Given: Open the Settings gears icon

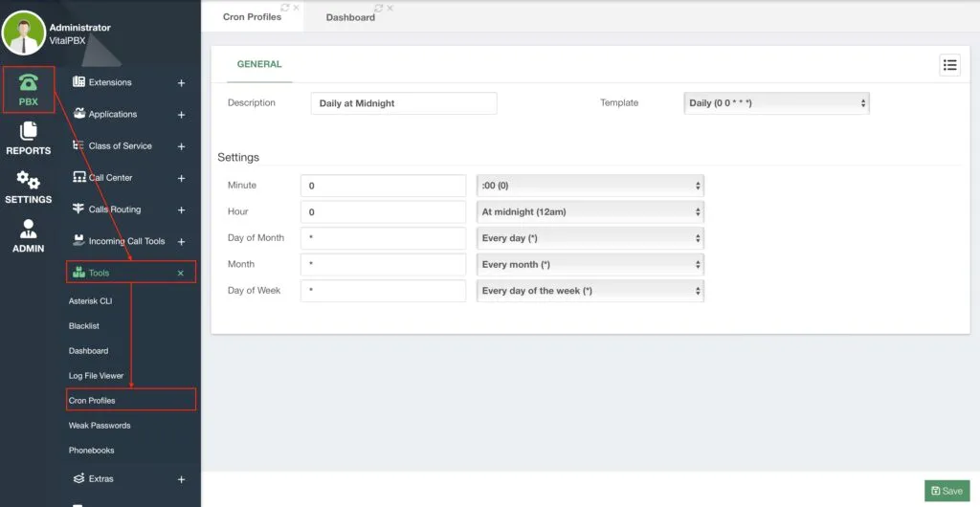Looking at the screenshot, I should pos(28,180).
